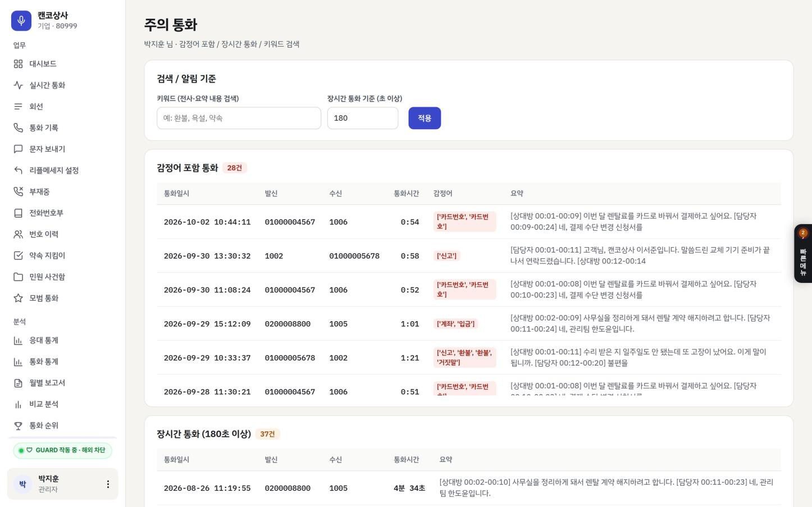Viewport: 812px width, 507px height.
Task: Click the 장시간 통화 기준 seconds field
Action: pos(363,118)
